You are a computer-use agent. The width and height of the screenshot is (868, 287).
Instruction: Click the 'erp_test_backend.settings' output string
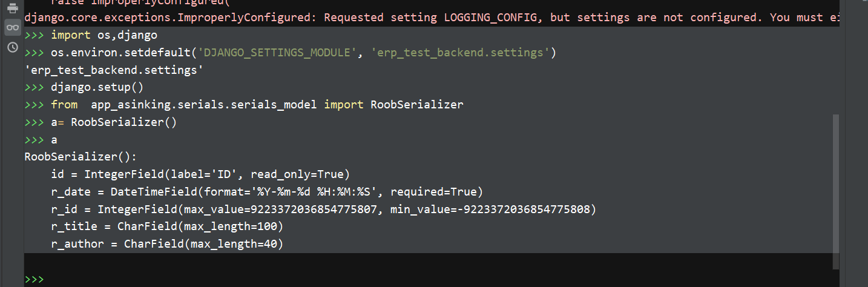[113, 70]
